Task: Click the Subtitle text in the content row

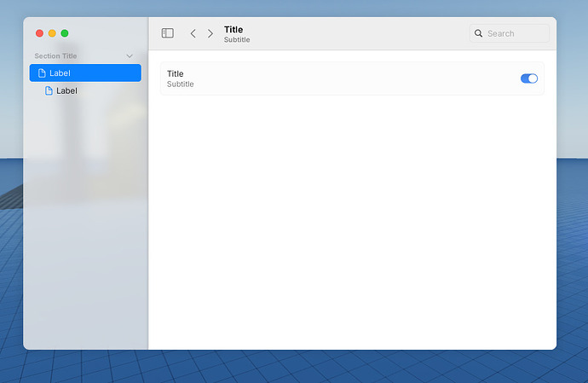Action: [x=181, y=84]
